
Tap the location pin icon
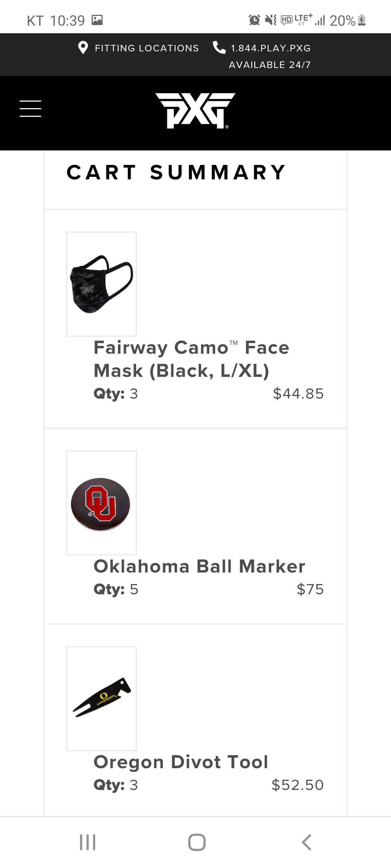(x=83, y=48)
